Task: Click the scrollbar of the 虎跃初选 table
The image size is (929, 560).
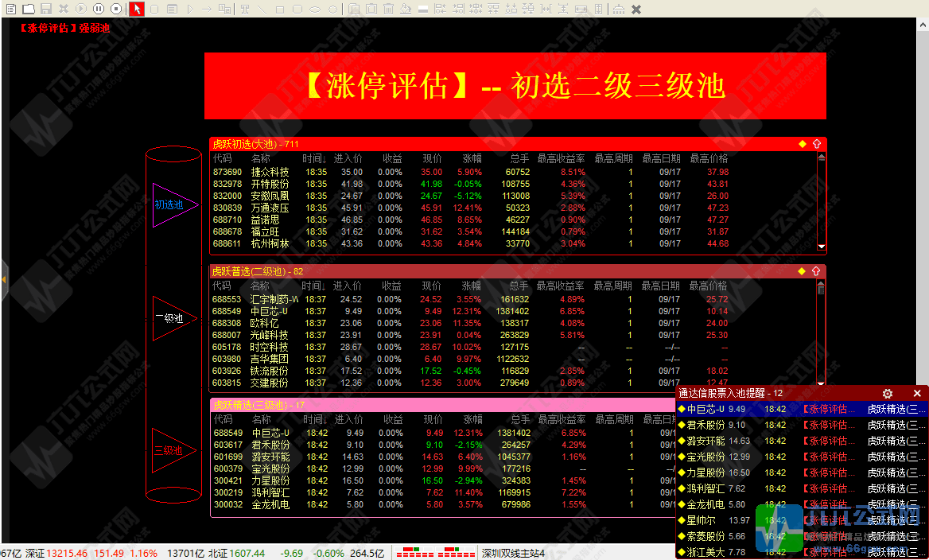Action: pyautogui.click(x=822, y=199)
